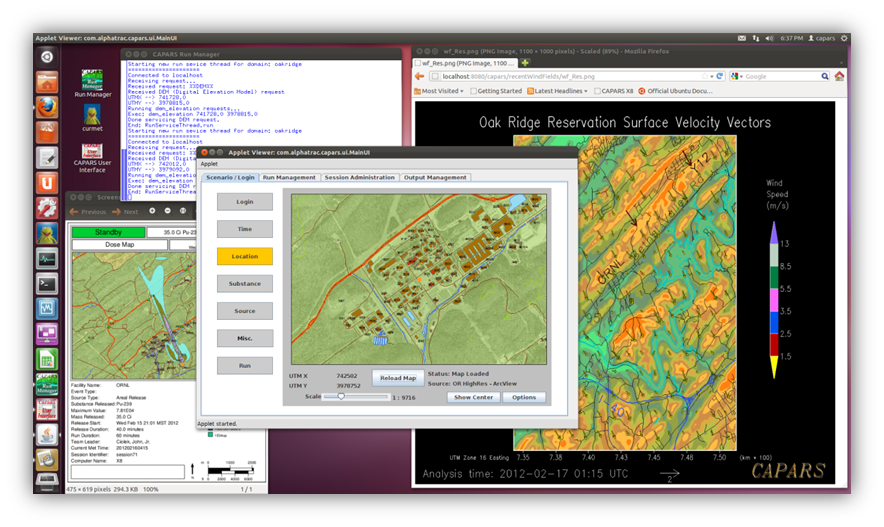The image size is (884, 527).
Task: Switch to Scenario / Login tab
Action: pyautogui.click(x=230, y=177)
